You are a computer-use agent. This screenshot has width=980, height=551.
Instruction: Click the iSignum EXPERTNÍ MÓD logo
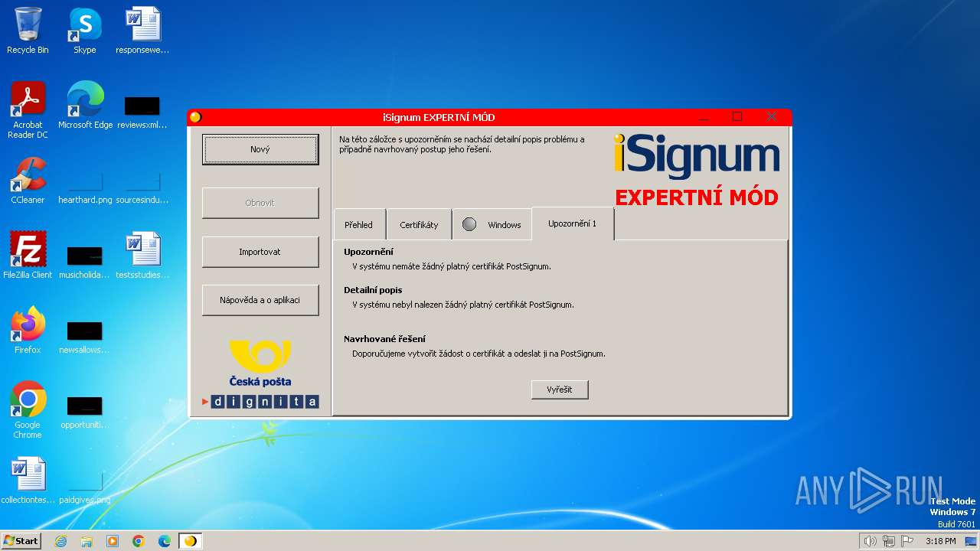tap(697, 171)
